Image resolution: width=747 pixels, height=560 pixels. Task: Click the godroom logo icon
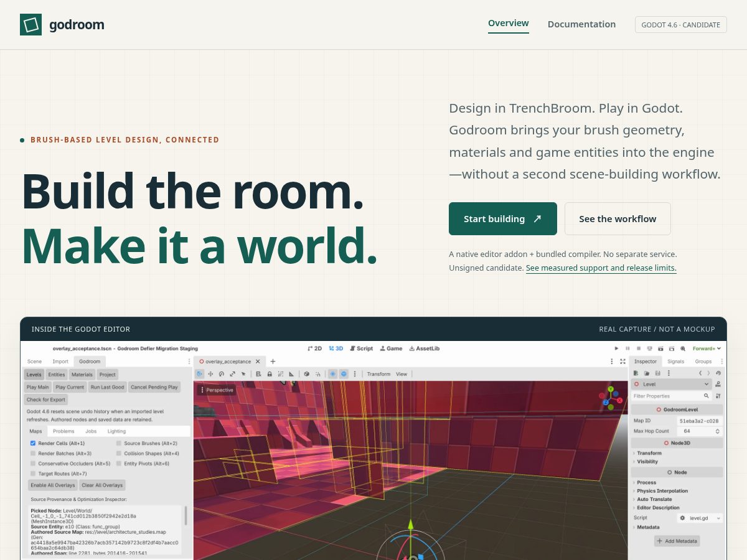(31, 24)
